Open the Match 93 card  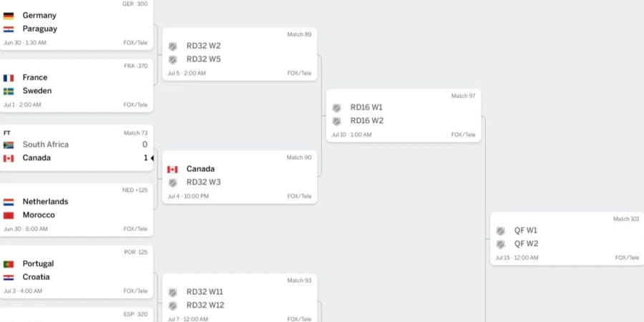240,298
